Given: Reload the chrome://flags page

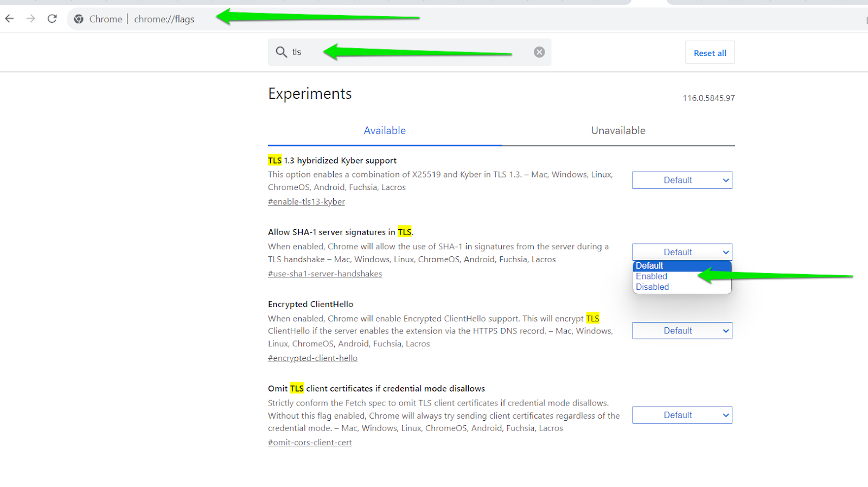Looking at the screenshot, I should [52, 19].
